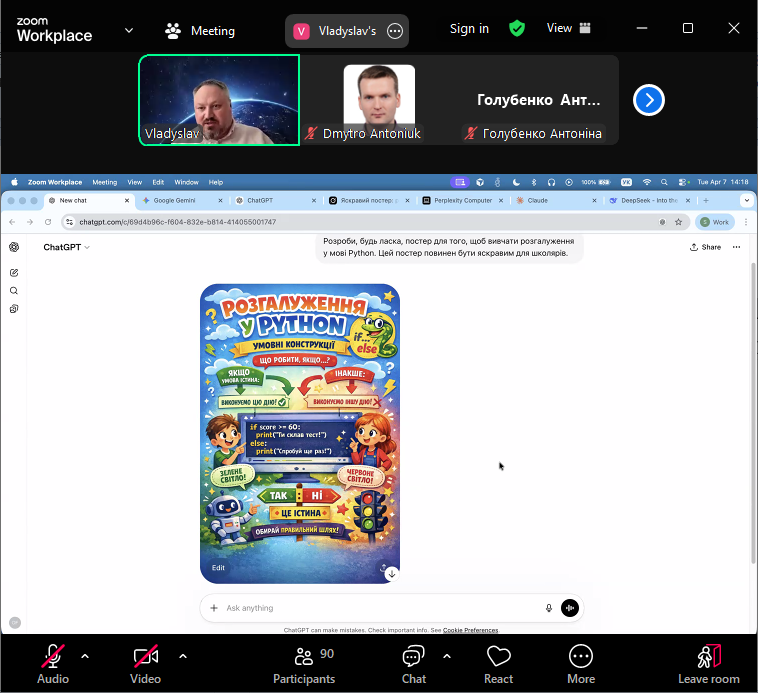Turn on camera with Video button
Image resolution: width=758 pixels, height=693 pixels.
[x=145, y=663]
